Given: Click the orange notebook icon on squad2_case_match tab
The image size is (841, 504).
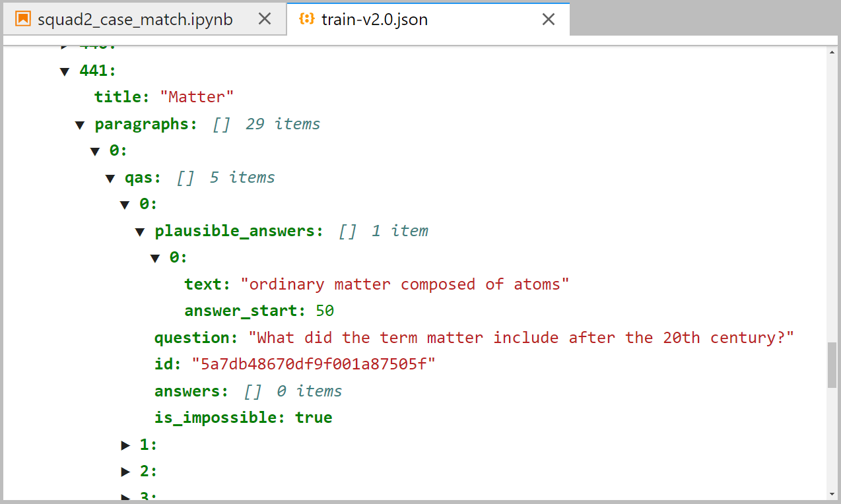Looking at the screenshot, I should pyautogui.click(x=24, y=20).
